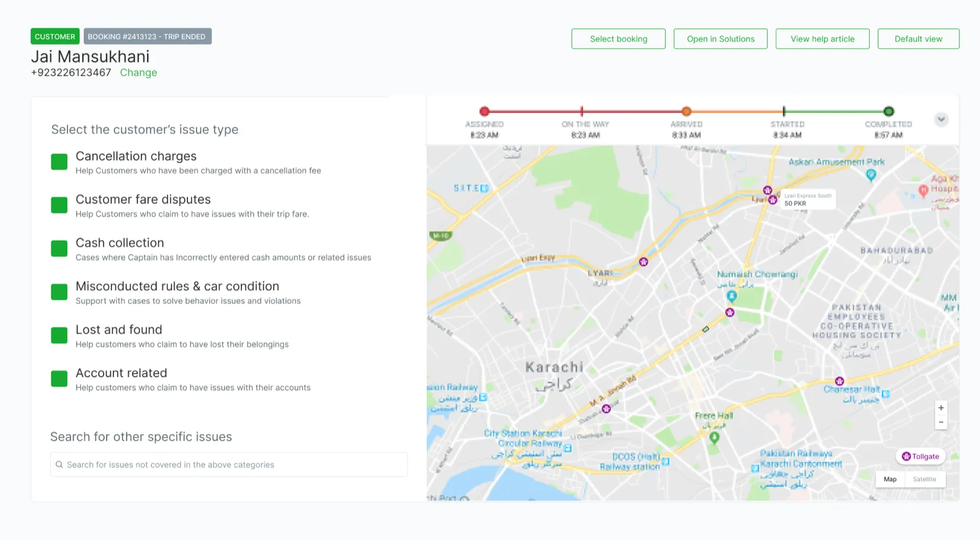Click the Customer fare disputes title
Viewport: 980px width, 540px height.
[x=143, y=199]
